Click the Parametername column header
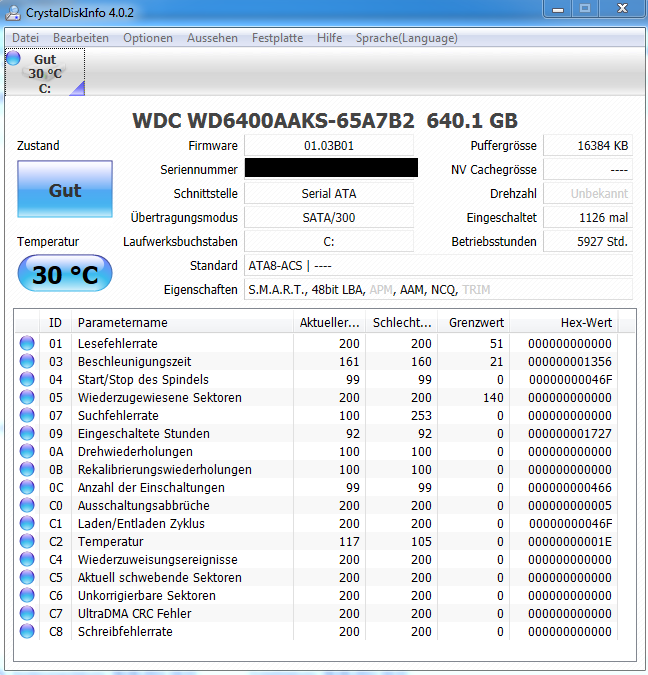 pos(182,322)
